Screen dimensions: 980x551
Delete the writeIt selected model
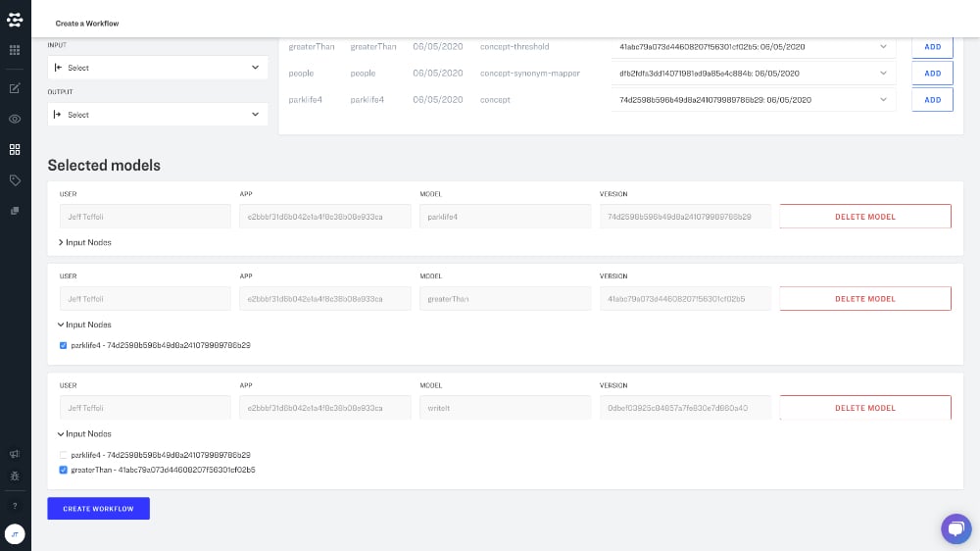(x=864, y=408)
